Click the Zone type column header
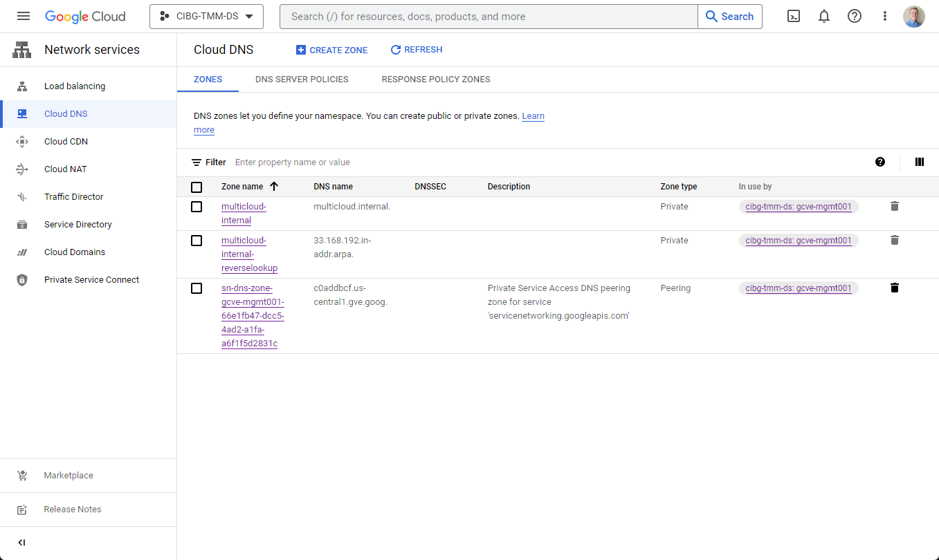 [679, 187]
